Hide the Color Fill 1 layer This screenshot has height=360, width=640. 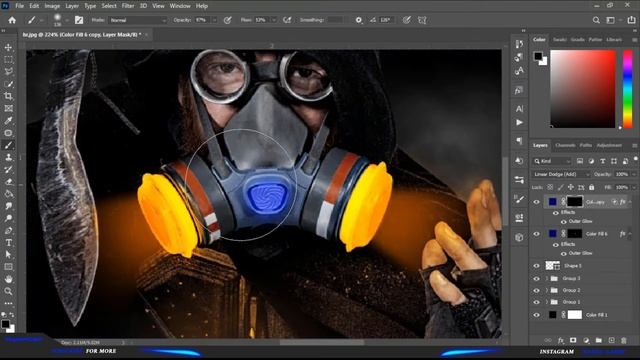pyautogui.click(x=536, y=315)
